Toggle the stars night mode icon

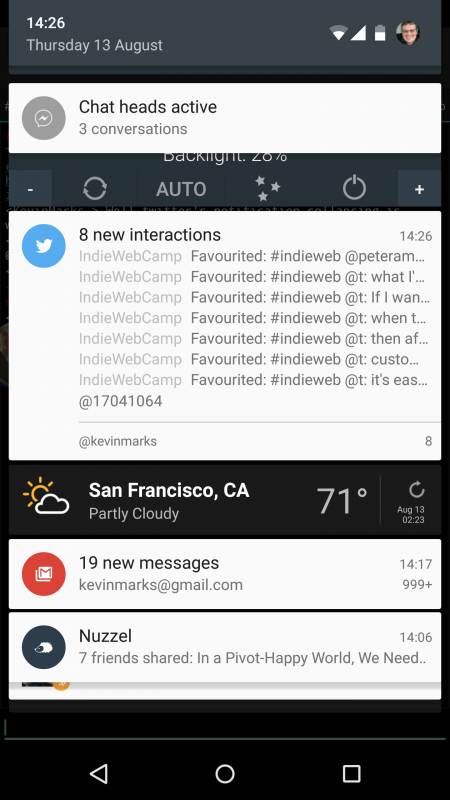[x=267, y=188]
